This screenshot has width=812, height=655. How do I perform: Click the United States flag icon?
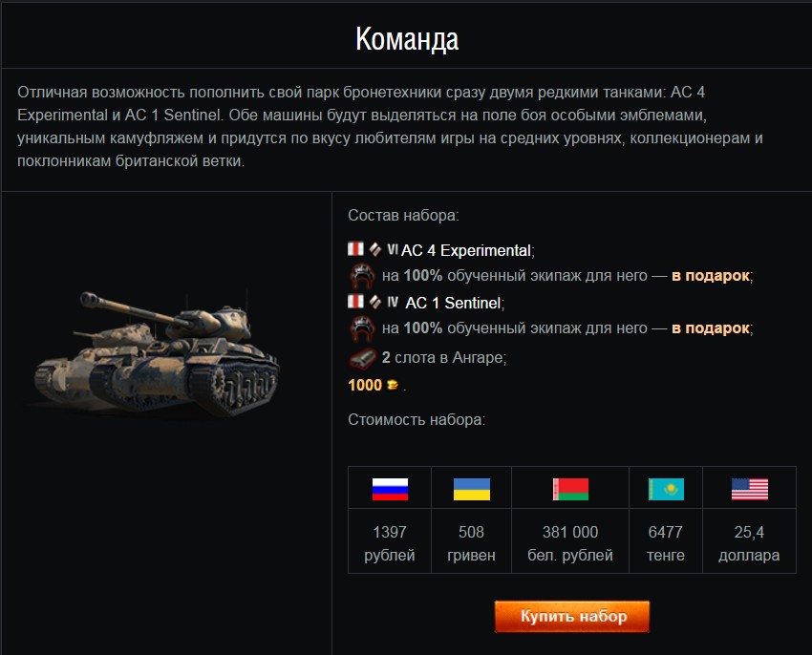coord(749,489)
